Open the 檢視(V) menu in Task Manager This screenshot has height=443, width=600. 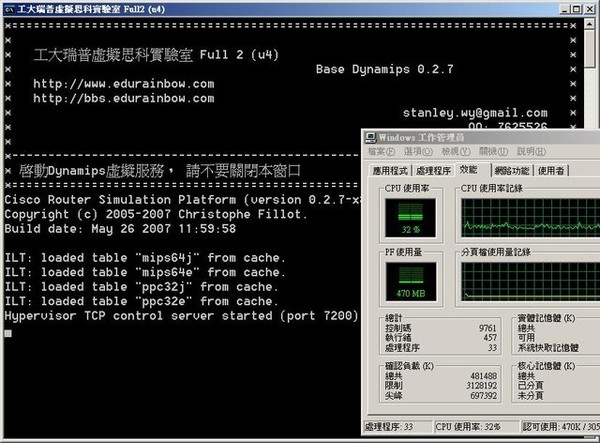[x=455, y=151]
